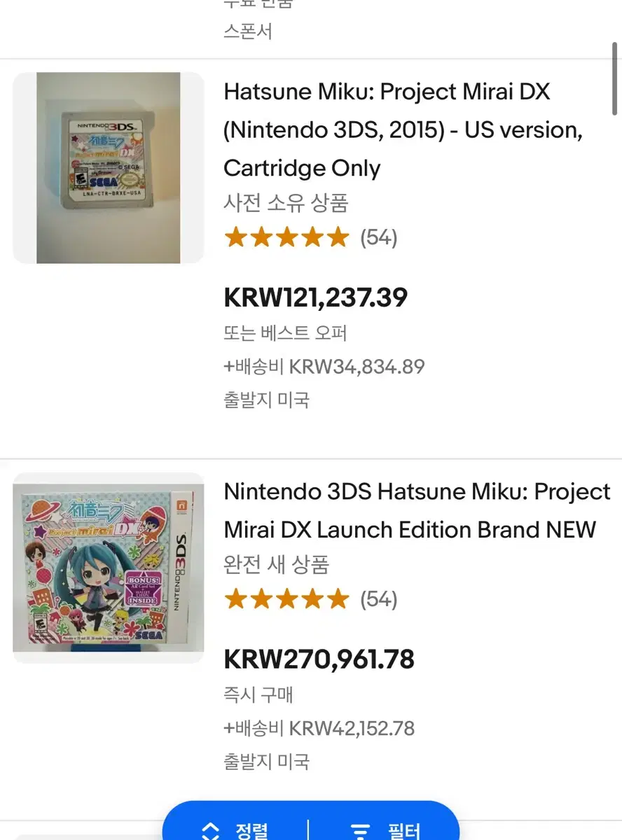This screenshot has height=840, width=622.
Task: Click the 즉시 구매 buy-now label
Action: point(258,694)
